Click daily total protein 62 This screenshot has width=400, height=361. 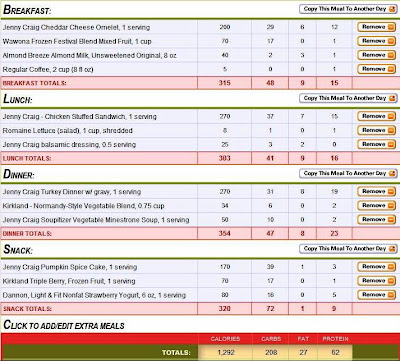(335, 352)
